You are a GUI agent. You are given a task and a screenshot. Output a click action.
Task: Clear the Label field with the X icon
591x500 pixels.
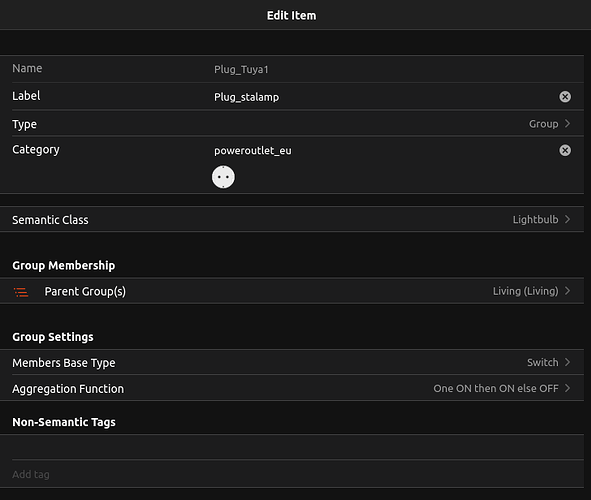(x=565, y=97)
